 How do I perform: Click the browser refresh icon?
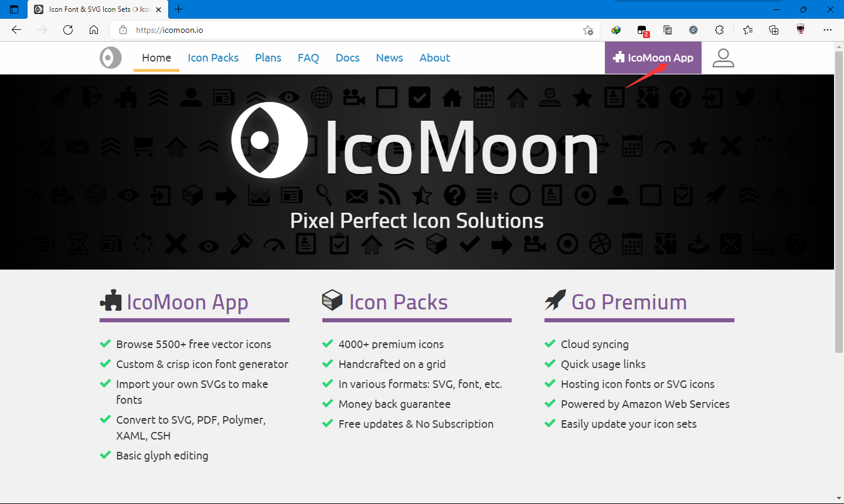pos(68,30)
